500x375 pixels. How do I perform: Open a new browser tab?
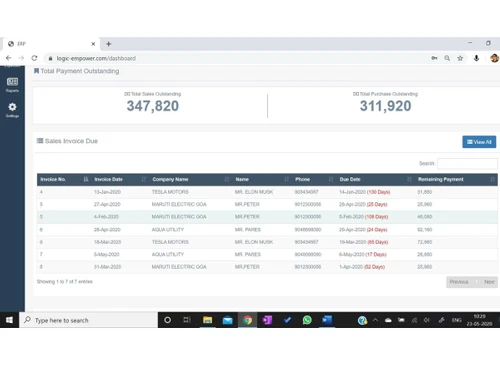(x=108, y=44)
